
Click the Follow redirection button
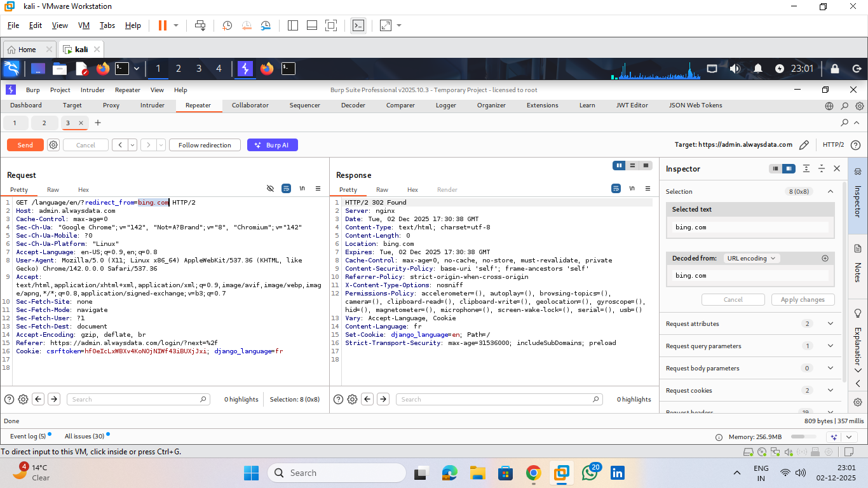coord(205,145)
